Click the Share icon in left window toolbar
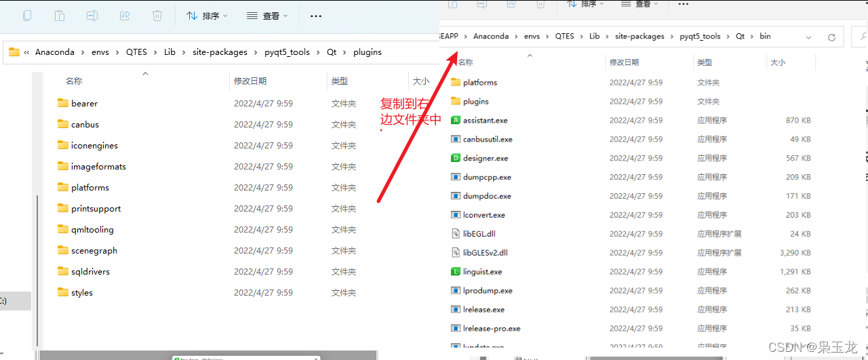868x360 pixels. (125, 15)
